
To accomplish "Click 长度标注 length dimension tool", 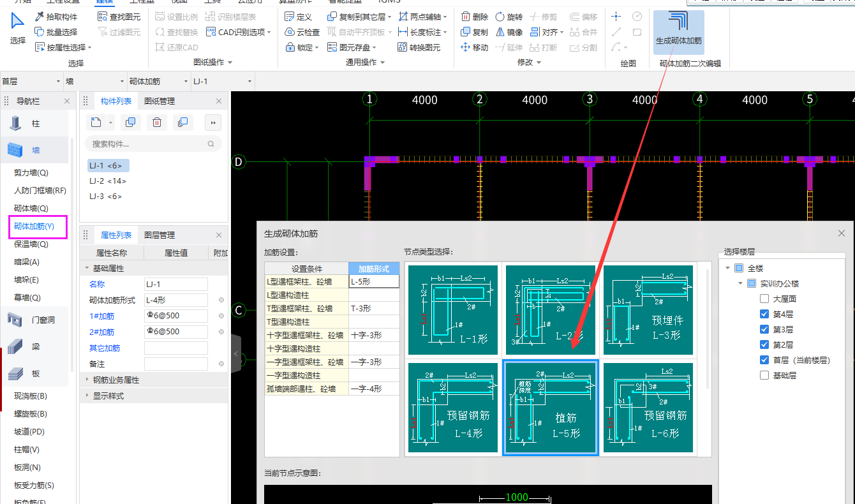I will tap(422, 32).
